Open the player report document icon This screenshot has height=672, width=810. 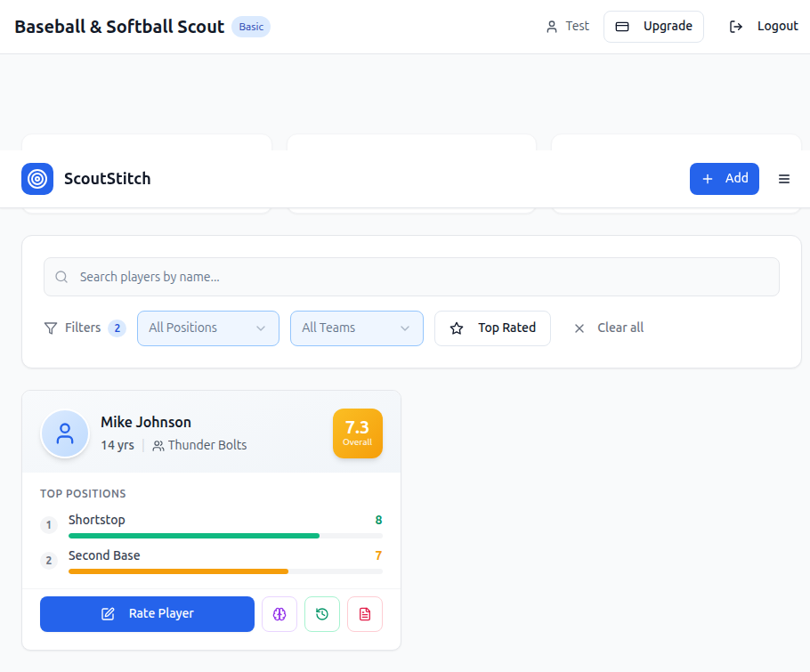click(364, 614)
